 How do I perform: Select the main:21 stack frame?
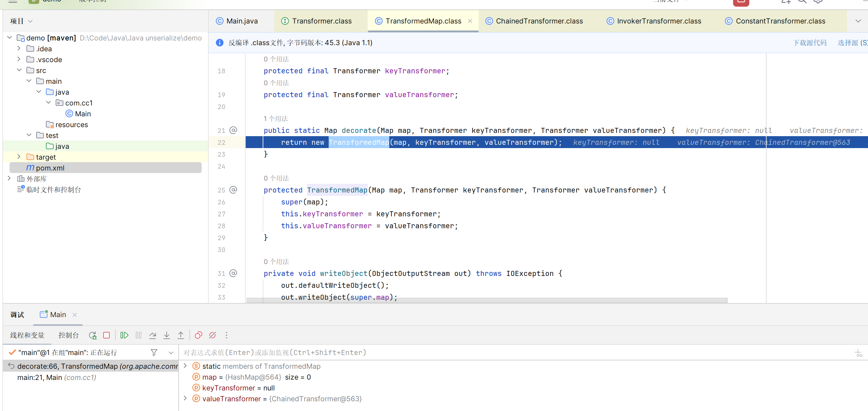pos(91,377)
